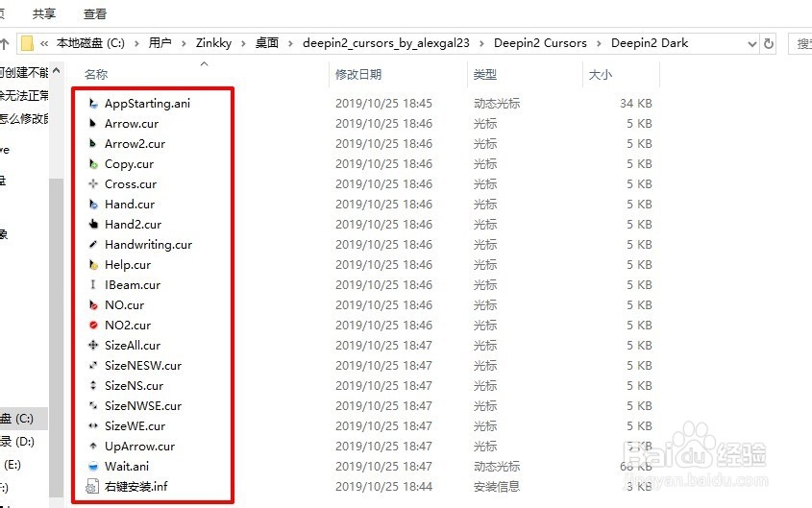This screenshot has height=508, width=812.
Task: Navigate to Deepin2 Cursors breadcrumb
Action: click(540, 43)
